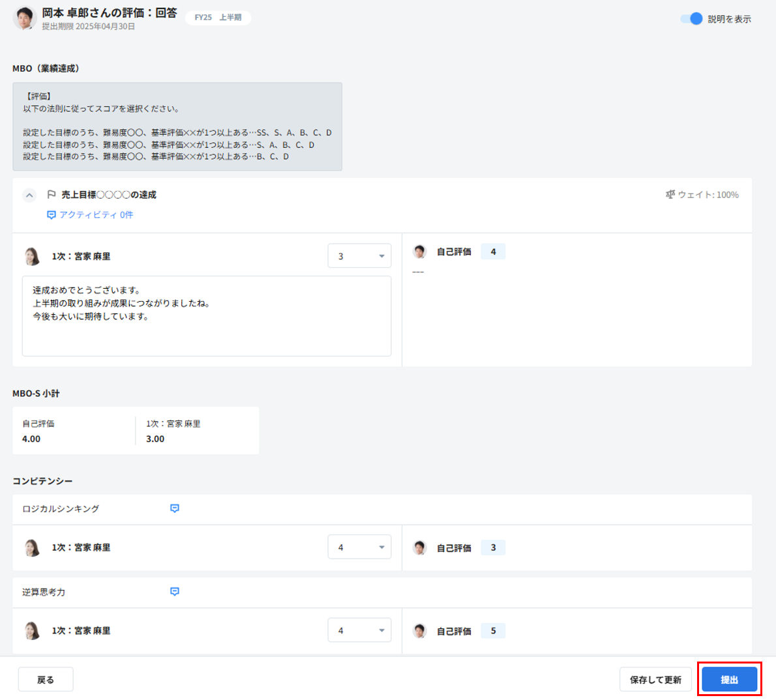Screen dimensions: 776x700
Task: Open the 逆算思考力 score dropdown
Action: point(359,630)
